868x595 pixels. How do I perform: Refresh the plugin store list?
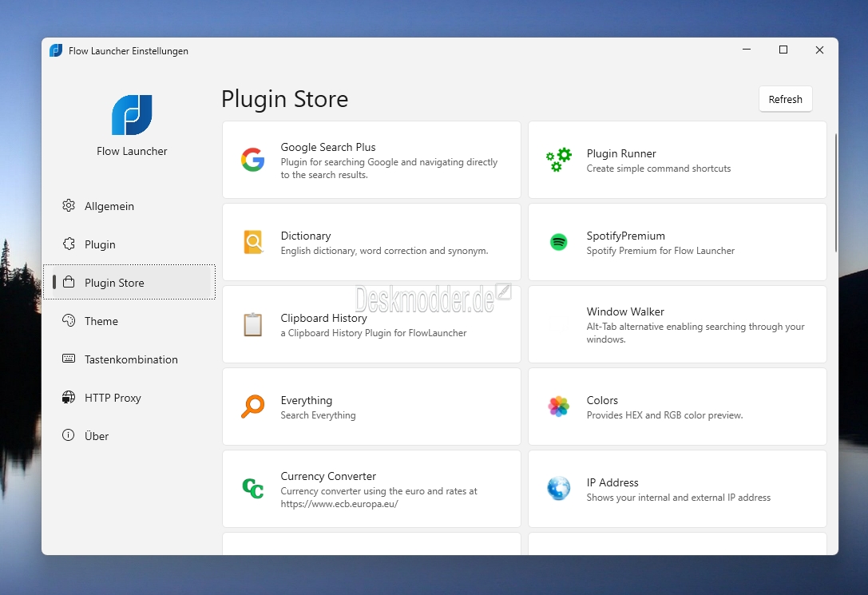coord(785,99)
